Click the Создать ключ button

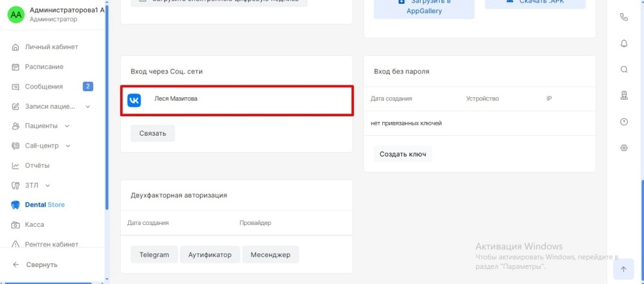402,154
